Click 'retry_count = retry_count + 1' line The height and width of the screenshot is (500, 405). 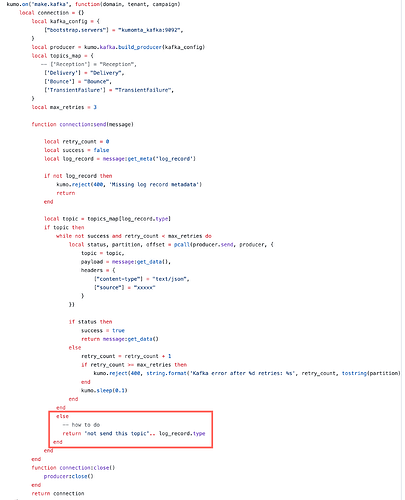[x=126, y=356]
